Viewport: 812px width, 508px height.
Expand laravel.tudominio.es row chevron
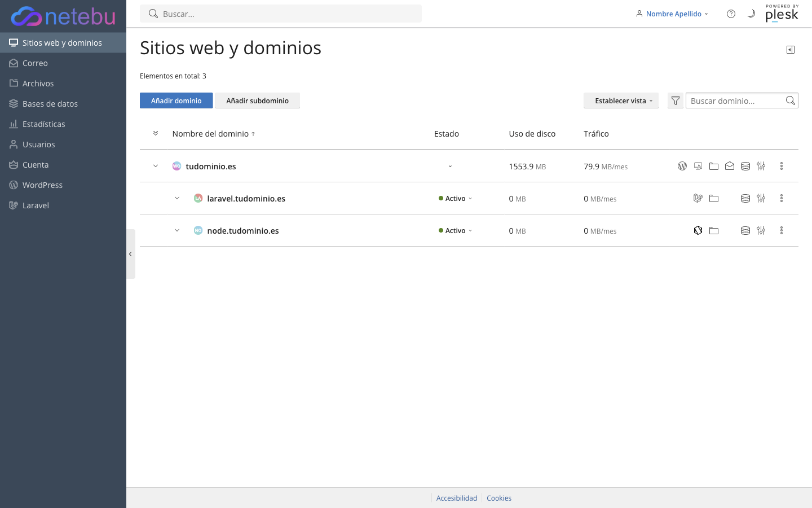tap(177, 198)
